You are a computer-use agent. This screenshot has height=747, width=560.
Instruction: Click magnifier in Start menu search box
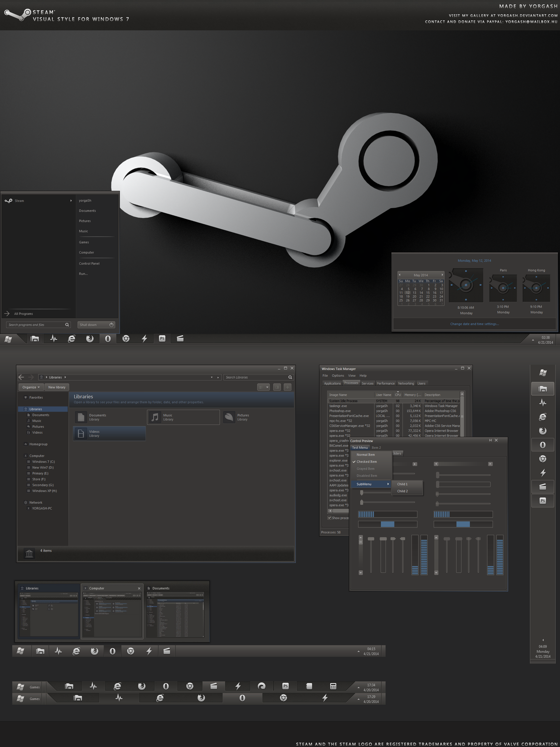click(x=67, y=324)
